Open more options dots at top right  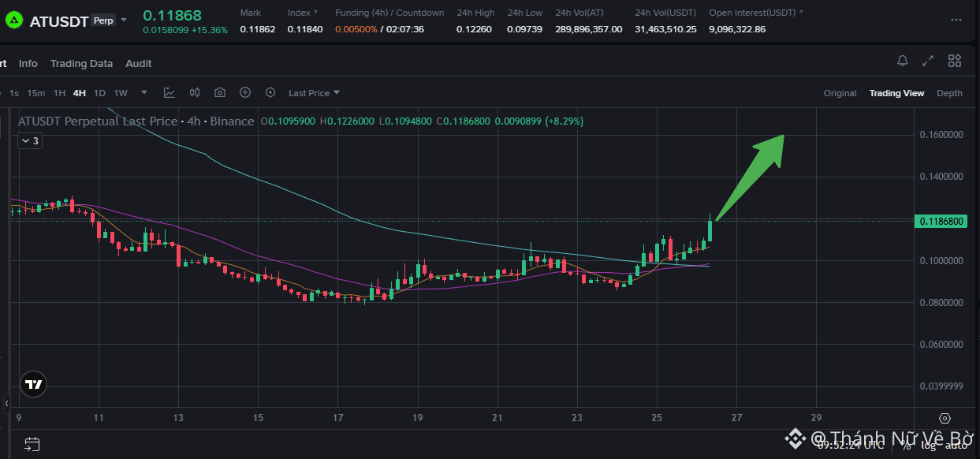click(956, 21)
